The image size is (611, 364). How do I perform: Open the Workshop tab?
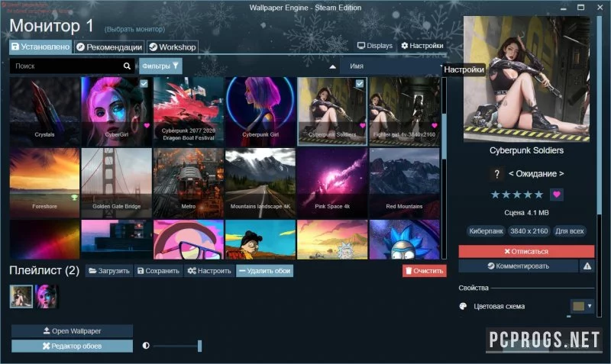point(173,47)
